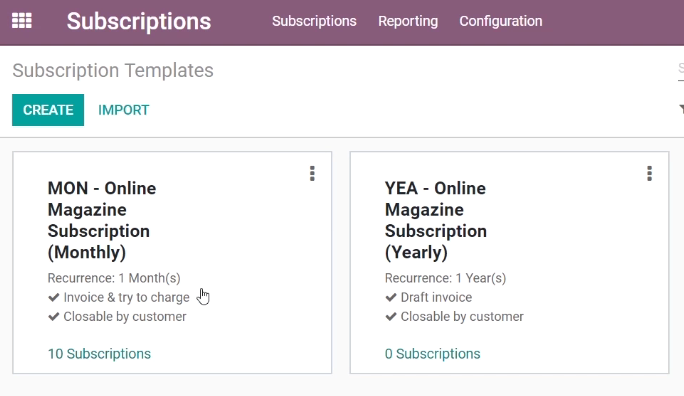
Task: Open the Reporting menu
Action: (408, 21)
